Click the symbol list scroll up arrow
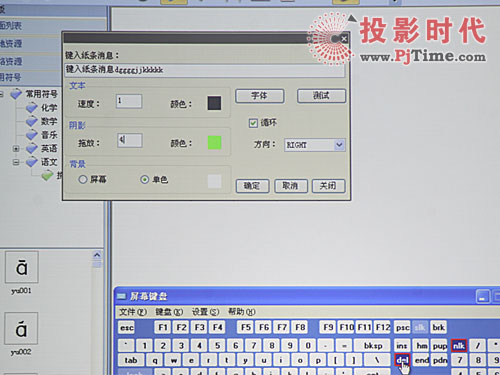500x375 pixels. [x=97, y=255]
